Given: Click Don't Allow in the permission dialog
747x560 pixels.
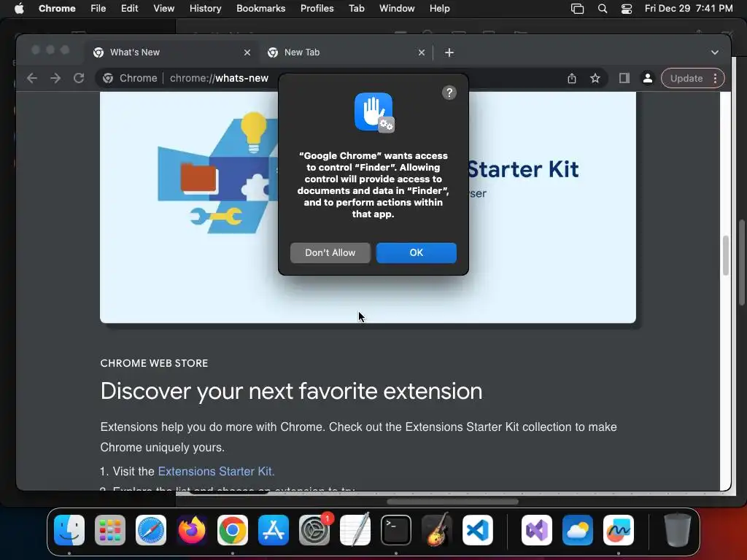Looking at the screenshot, I should (330, 252).
